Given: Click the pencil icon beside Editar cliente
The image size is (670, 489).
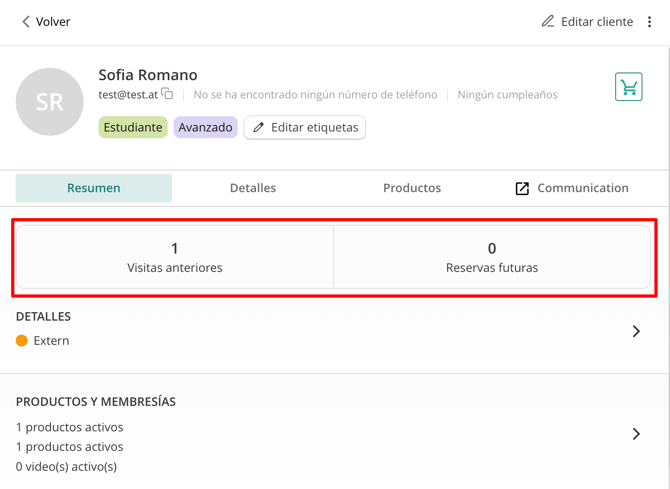Looking at the screenshot, I should [x=548, y=21].
